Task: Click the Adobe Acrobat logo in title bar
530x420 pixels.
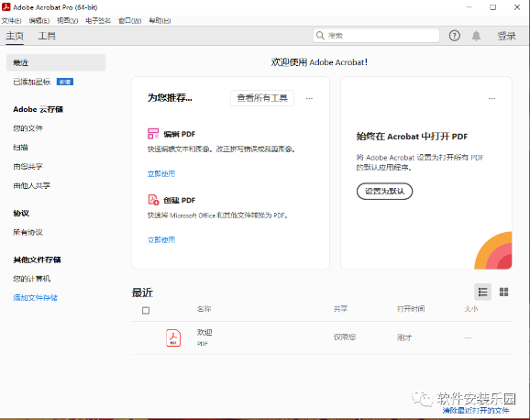Action: click(6, 6)
